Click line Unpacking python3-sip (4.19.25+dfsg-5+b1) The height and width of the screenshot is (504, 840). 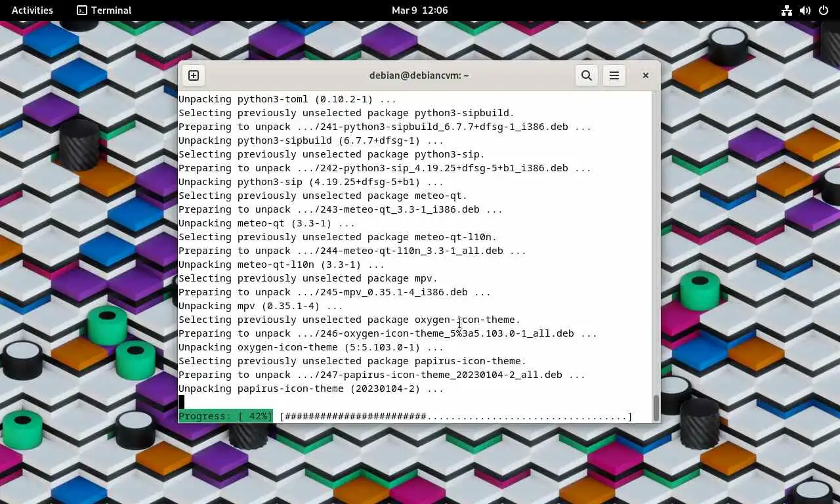pyautogui.click(x=311, y=182)
